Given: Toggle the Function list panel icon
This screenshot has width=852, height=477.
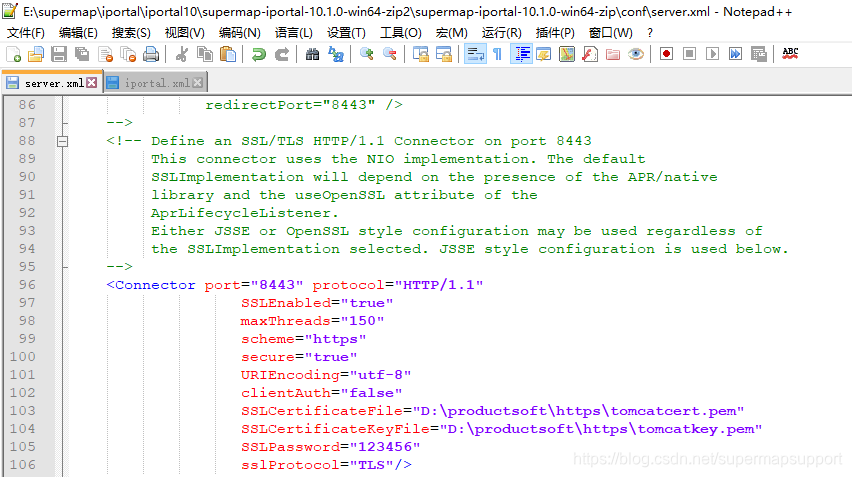Looking at the screenshot, I should 590,54.
